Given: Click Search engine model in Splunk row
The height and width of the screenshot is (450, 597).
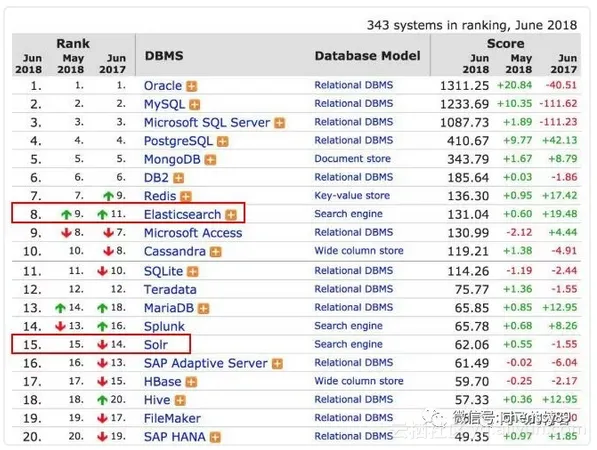Looking at the screenshot, I should pos(348,326).
